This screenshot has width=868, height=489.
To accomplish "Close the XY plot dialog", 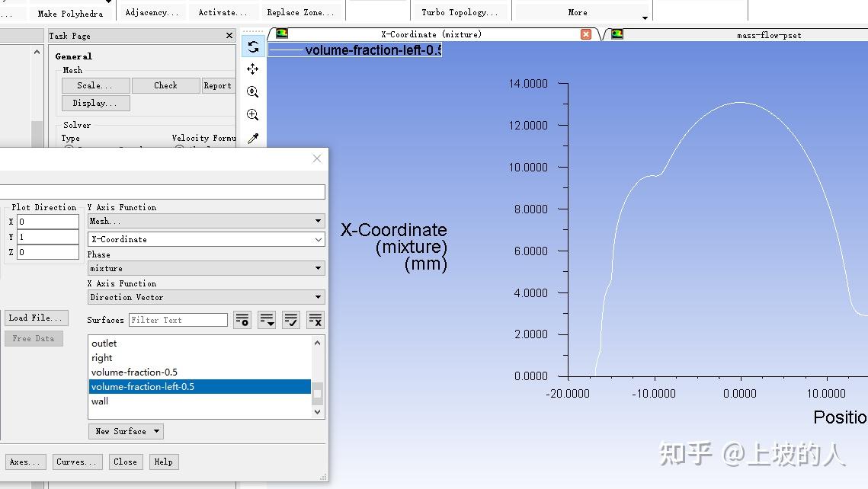I will point(317,158).
